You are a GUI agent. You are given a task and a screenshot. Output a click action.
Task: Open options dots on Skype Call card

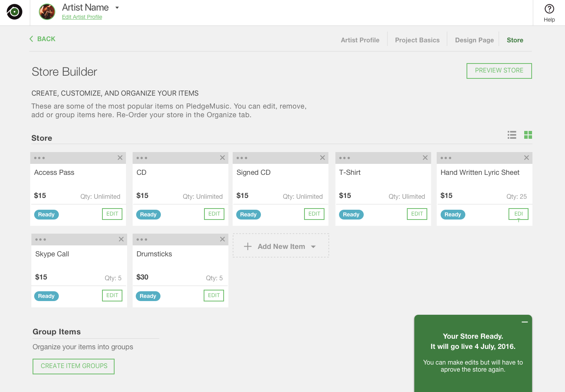[x=40, y=240]
